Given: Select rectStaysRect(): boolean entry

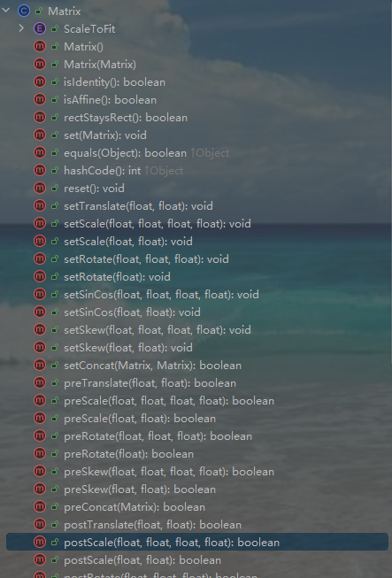Looking at the screenshot, I should point(126,118).
